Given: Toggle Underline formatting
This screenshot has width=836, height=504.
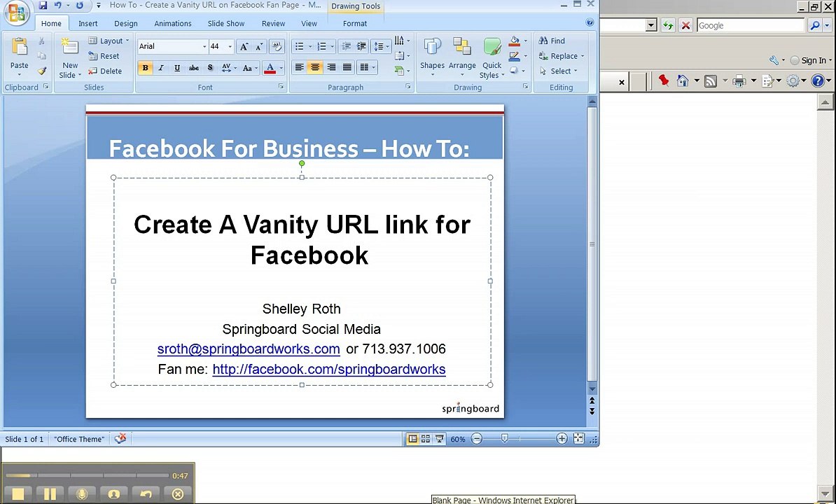Looking at the screenshot, I should pos(177,68).
